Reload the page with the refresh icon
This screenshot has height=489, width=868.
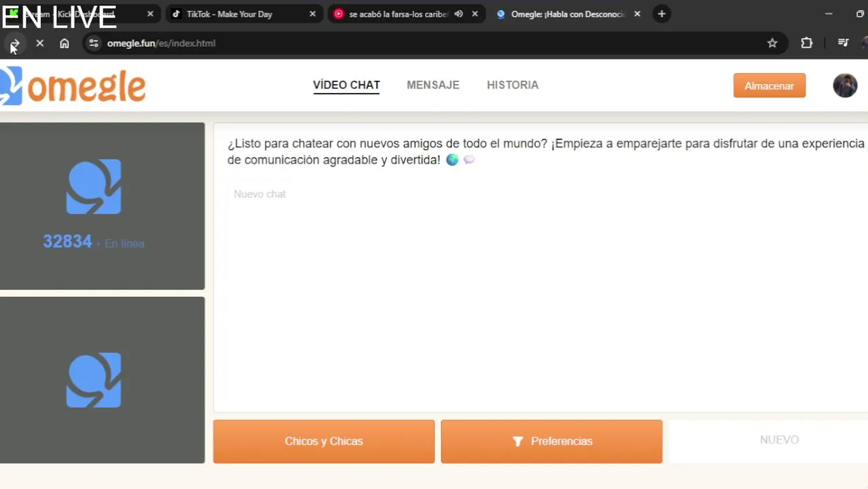coord(14,43)
